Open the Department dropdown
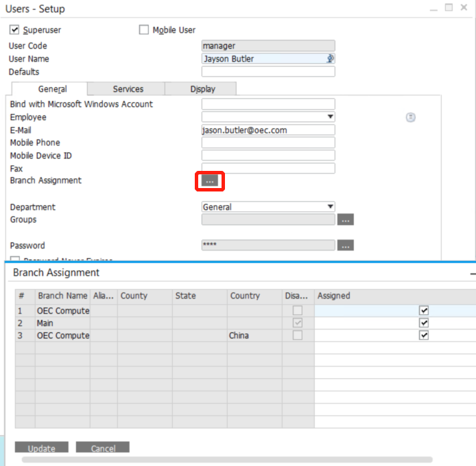The height and width of the screenshot is (466, 476). point(331,207)
